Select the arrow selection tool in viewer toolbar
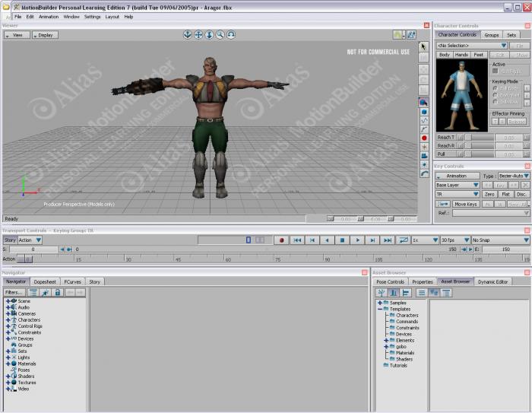The image size is (532, 413). (424, 46)
